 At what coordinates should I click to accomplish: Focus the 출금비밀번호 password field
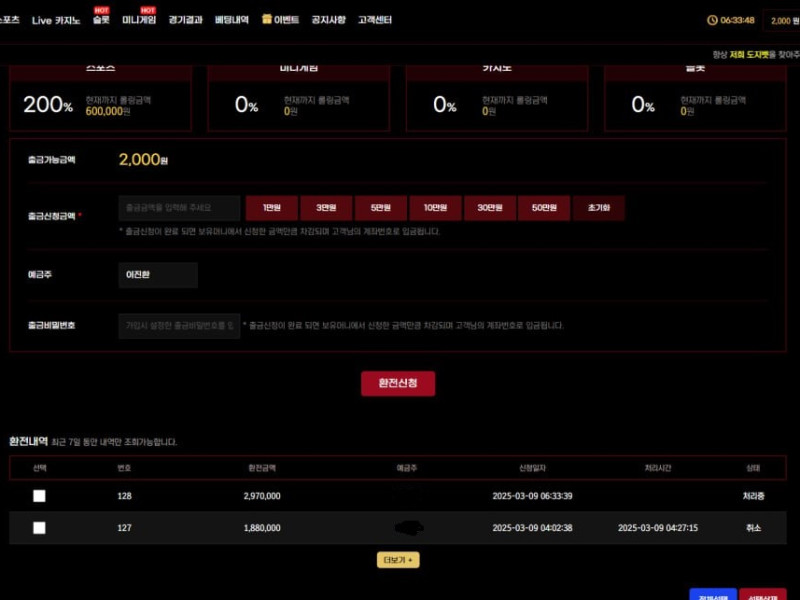coord(179,325)
